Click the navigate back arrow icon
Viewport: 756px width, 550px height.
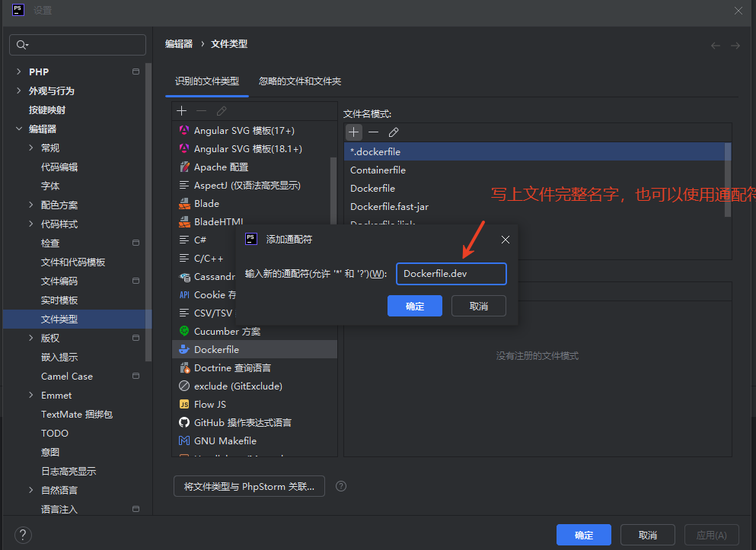716,46
